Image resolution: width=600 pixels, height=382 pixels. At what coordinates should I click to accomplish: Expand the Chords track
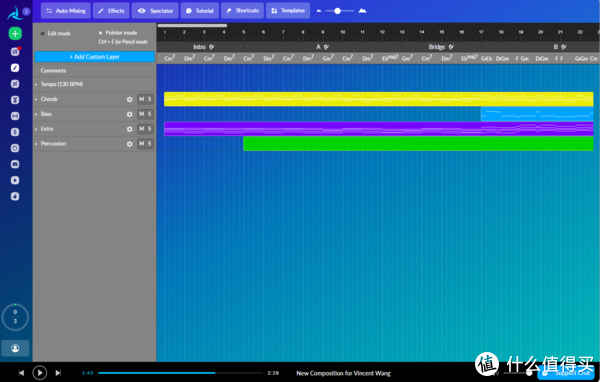pyautogui.click(x=36, y=99)
